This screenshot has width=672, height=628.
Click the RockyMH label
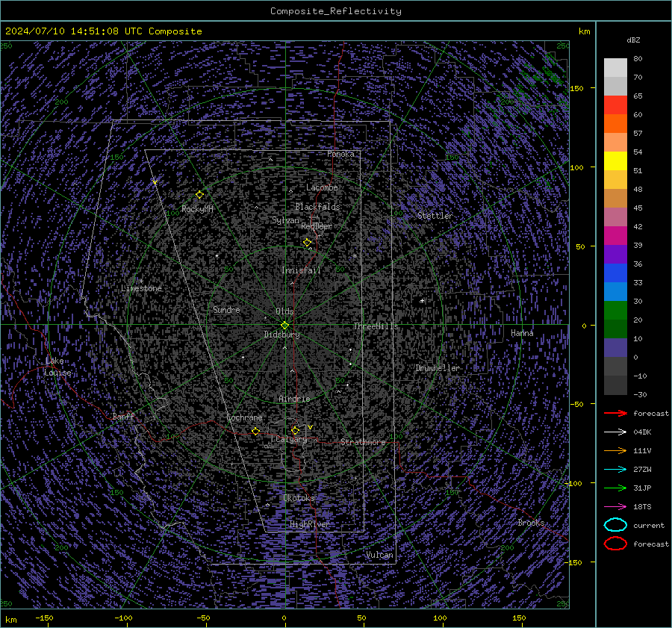click(197, 209)
